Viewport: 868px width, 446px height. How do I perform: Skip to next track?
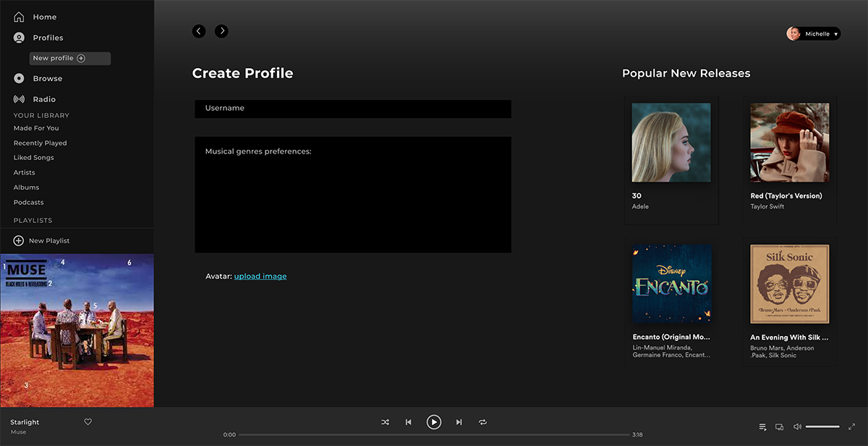coord(459,422)
